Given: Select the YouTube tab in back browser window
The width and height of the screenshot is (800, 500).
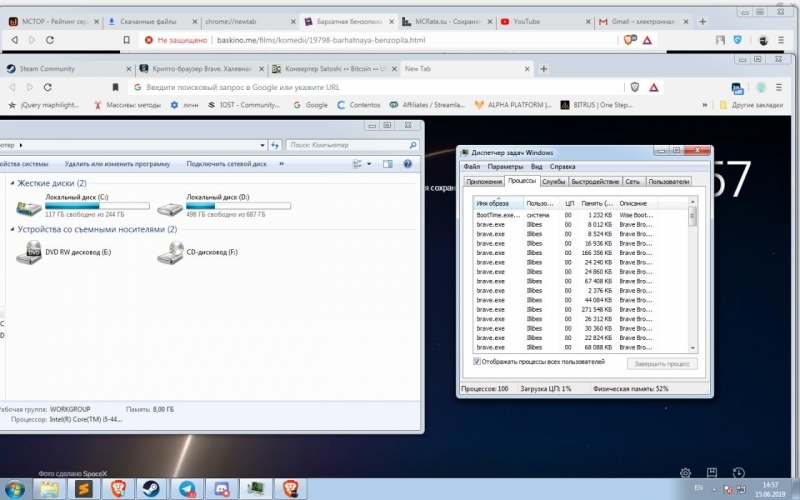Looking at the screenshot, I should coord(545,21).
